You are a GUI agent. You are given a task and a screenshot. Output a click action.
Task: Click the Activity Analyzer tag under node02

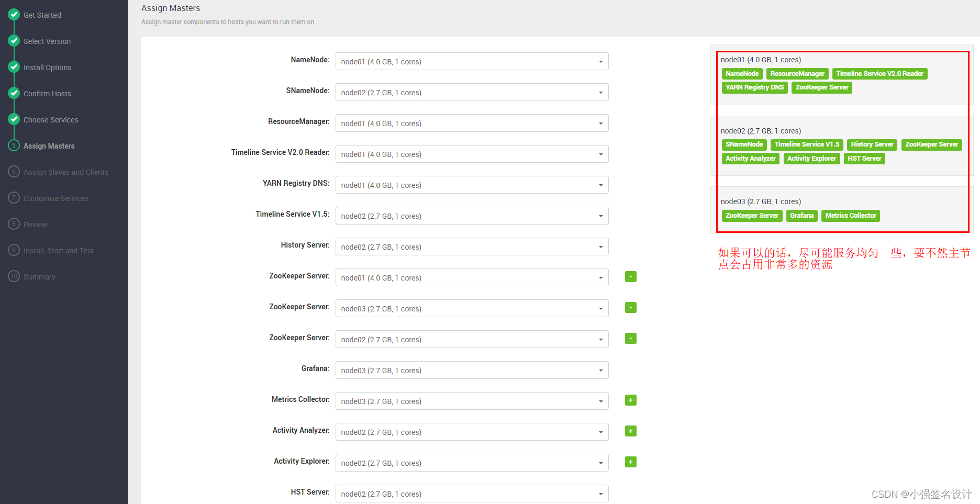(x=751, y=159)
